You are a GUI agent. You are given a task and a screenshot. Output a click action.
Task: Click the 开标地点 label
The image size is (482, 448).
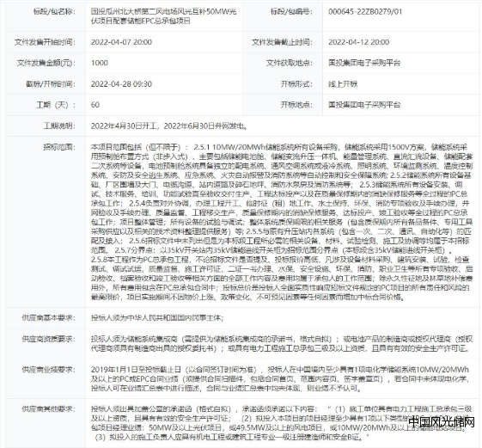click(296, 105)
